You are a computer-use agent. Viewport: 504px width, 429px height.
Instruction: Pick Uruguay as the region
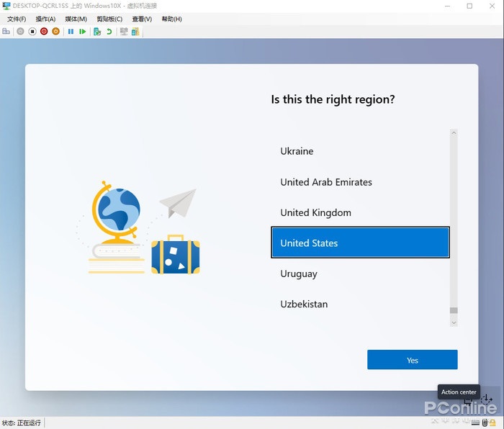360,274
